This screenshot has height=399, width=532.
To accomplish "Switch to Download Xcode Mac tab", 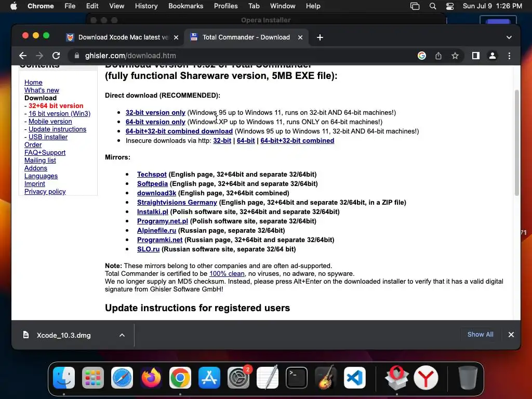I will [123, 37].
